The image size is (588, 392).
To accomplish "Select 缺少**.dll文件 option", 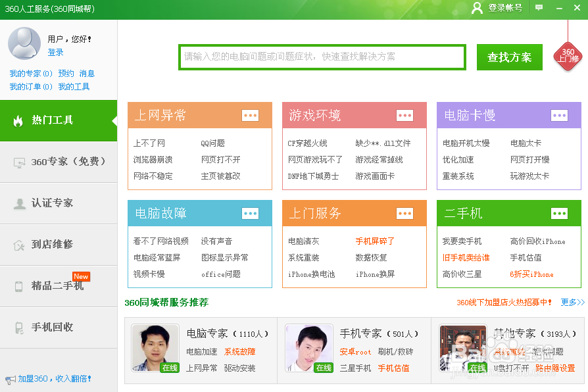I will click(383, 143).
